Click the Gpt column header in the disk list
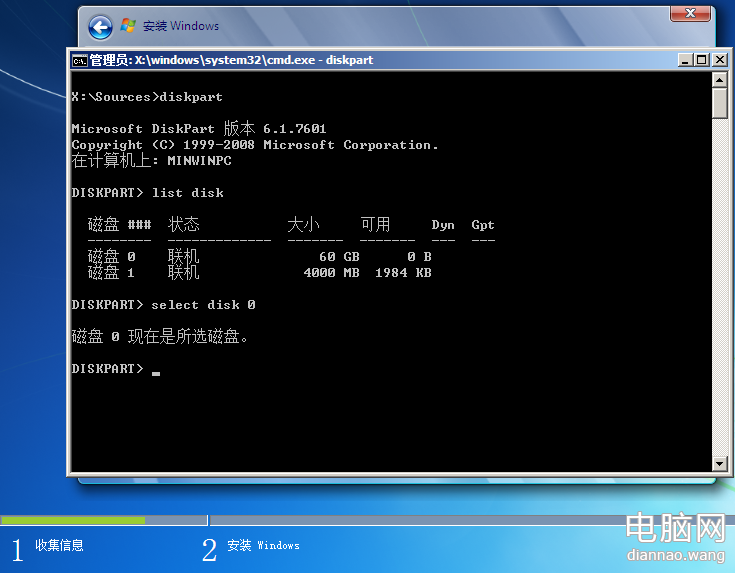The width and height of the screenshot is (735, 573). (483, 225)
